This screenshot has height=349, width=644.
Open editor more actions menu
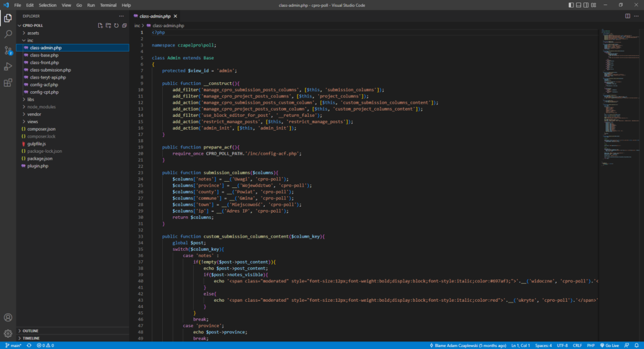[636, 16]
